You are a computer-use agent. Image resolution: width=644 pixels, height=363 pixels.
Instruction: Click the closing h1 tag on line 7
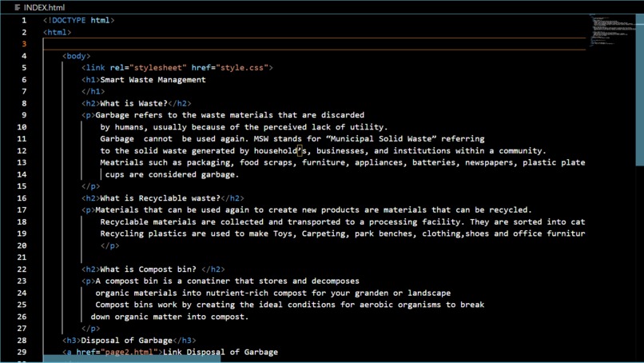[93, 91]
